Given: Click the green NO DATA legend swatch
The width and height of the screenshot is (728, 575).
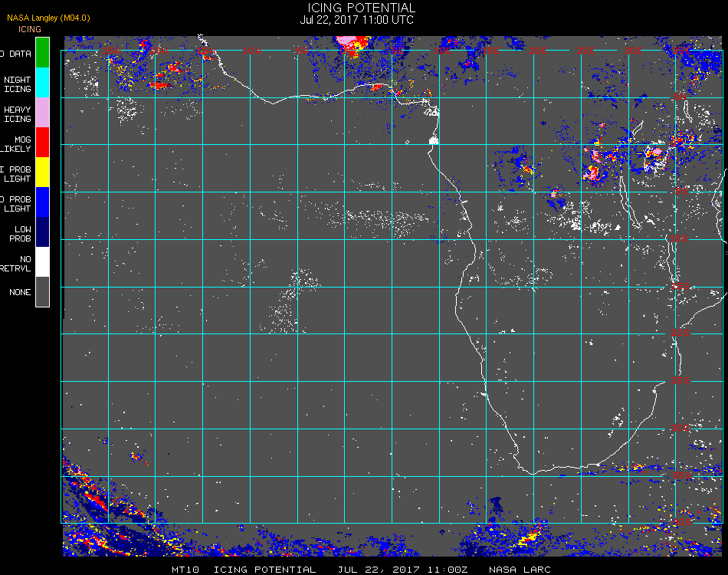Looking at the screenshot, I should pos(42,52).
